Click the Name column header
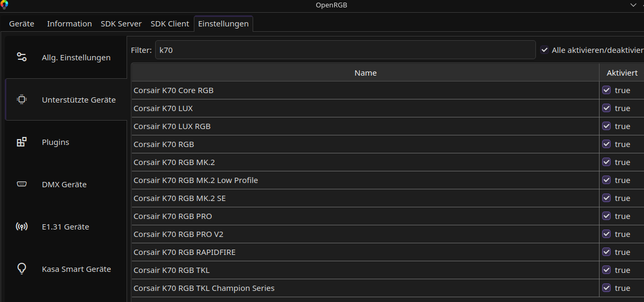Image resolution: width=644 pixels, height=302 pixels. tap(365, 72)
